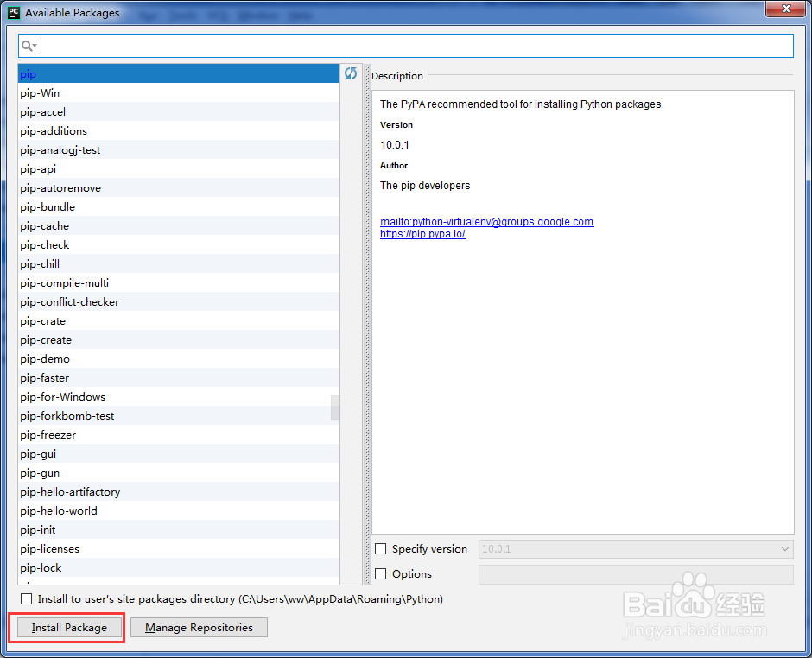Select the pip-compile-multi package

point(179,282)
